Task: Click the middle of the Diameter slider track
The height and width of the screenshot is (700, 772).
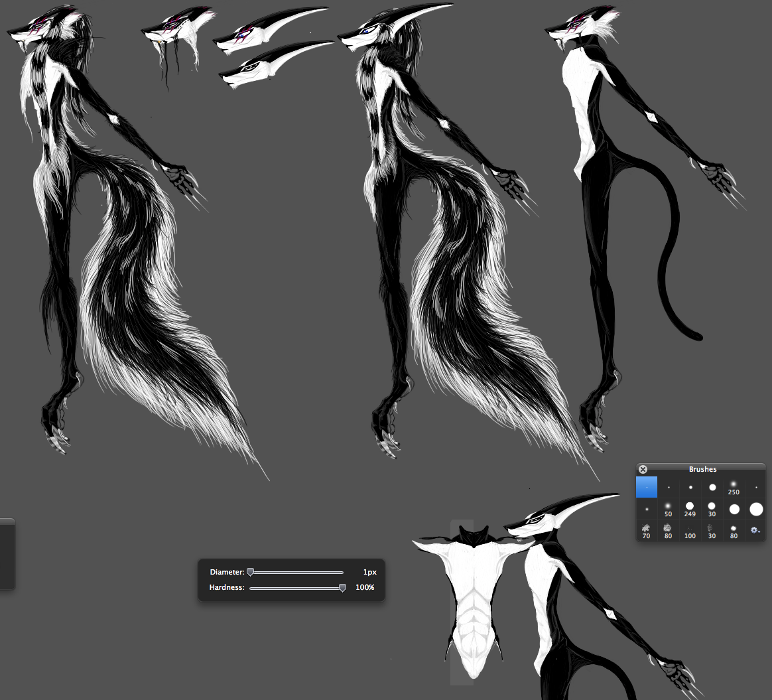Action: [x=296, y=572]
